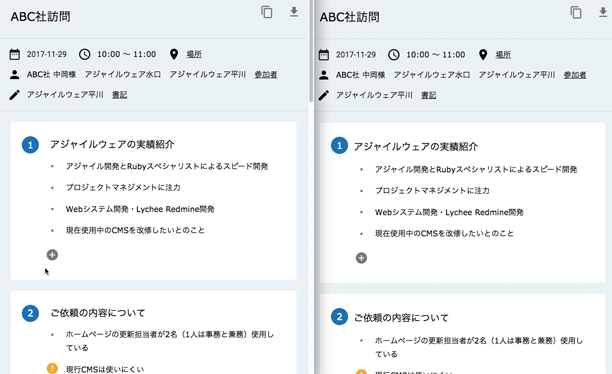Click the scribe アジャイルウェア平川 in left pane

65,95
